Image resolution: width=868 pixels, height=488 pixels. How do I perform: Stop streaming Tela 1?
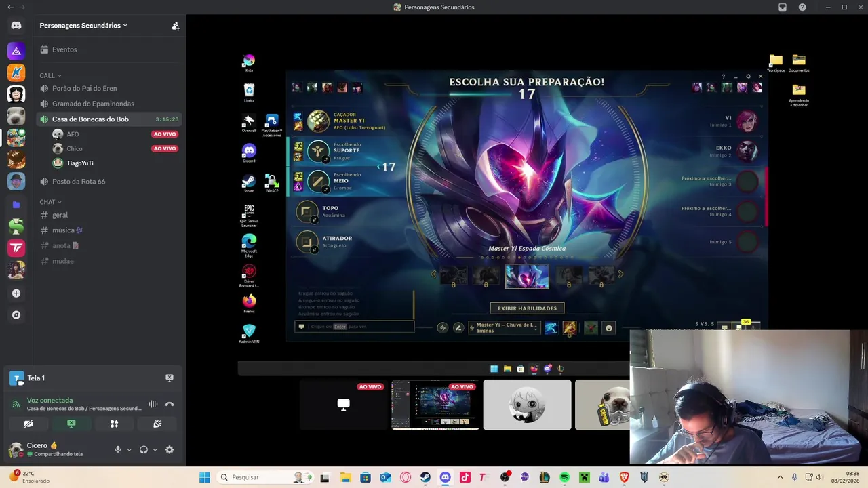click(x=170, y=378)
